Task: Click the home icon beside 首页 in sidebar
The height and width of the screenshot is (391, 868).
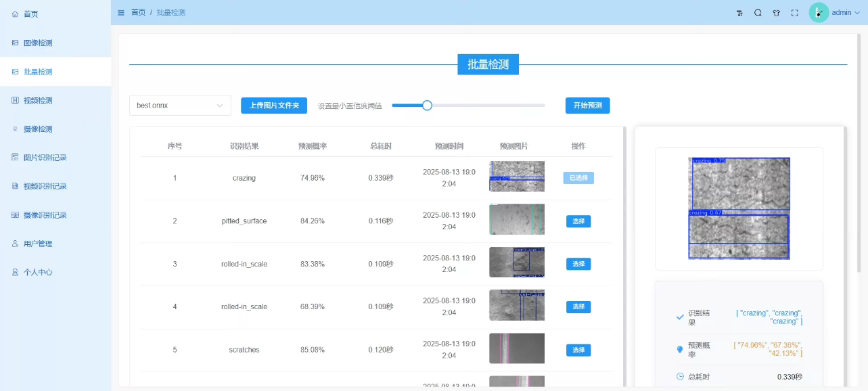Action: (x=15, y=14)
